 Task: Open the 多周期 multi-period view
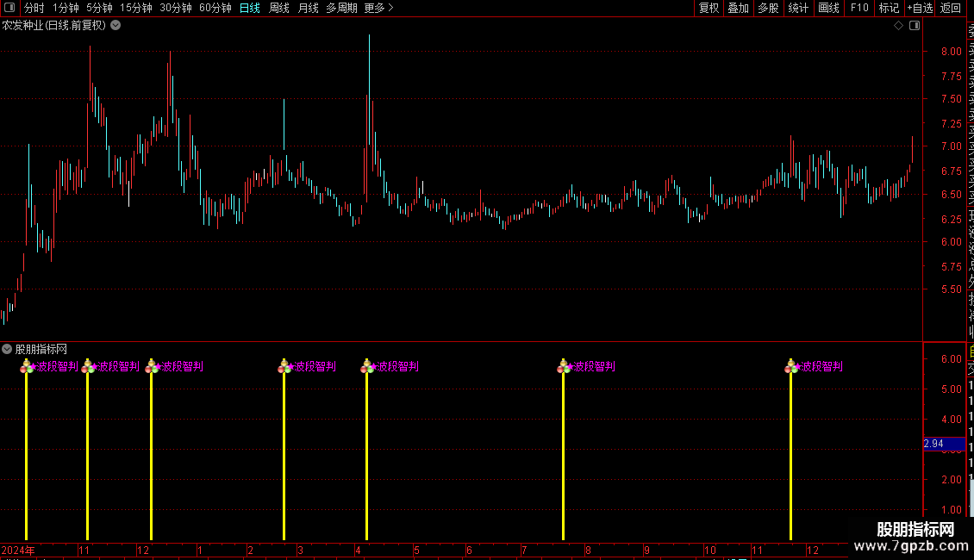[x=341, y=8]
